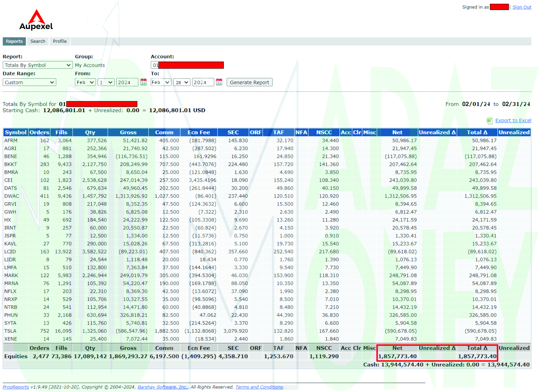The height and width of the screenshot is (392, 539).
Task: Click the My Accounts group text
Action: point(90,65)
